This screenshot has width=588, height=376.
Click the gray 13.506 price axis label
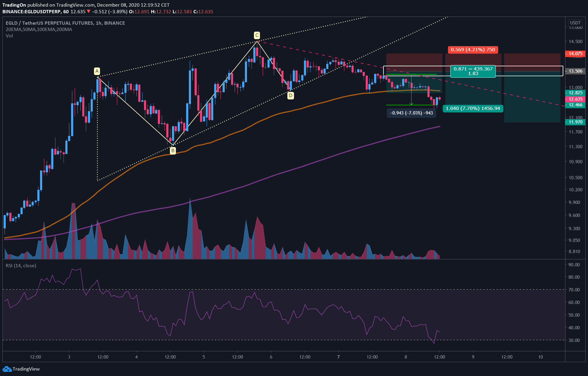tap(575, 71)
